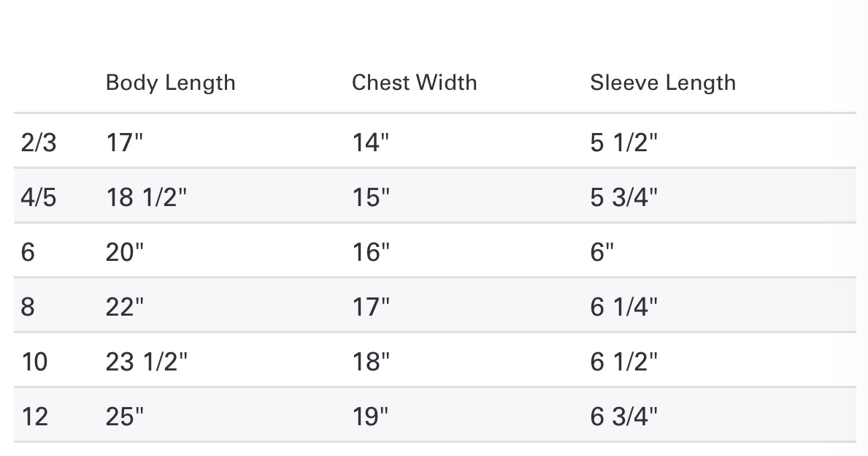Click the 14" chest width value
868x456 pixels.
[371, 142]
